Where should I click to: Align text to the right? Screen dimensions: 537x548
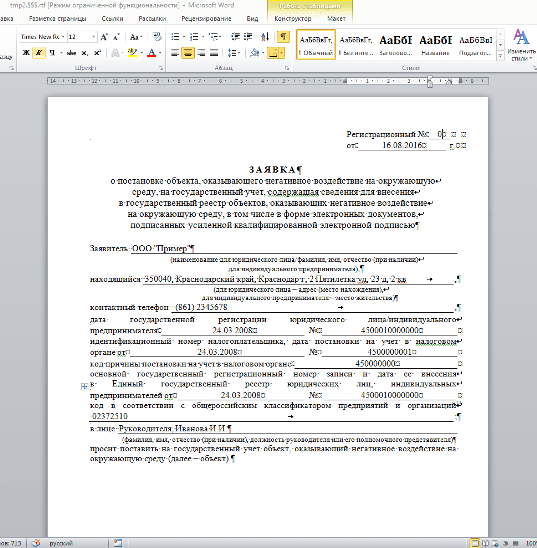point(201,53)
